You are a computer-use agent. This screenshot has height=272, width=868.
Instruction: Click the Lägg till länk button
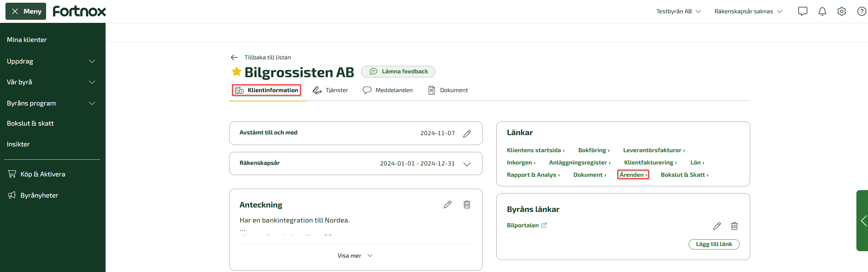tap(714, 244)
